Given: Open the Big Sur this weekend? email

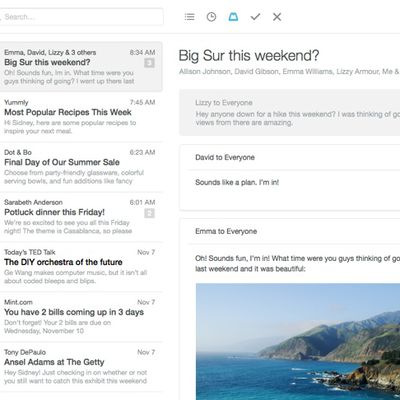Looking at the screenshot, I should click(81, 67).
